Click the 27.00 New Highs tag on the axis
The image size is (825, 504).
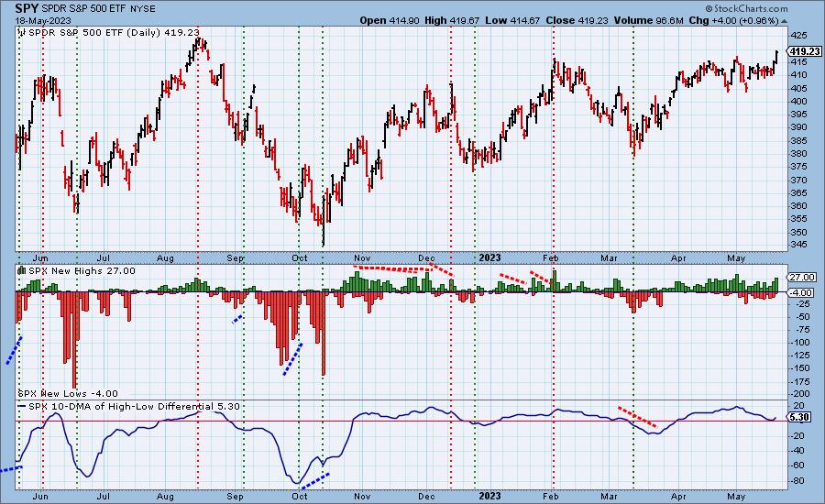(801, 278)
